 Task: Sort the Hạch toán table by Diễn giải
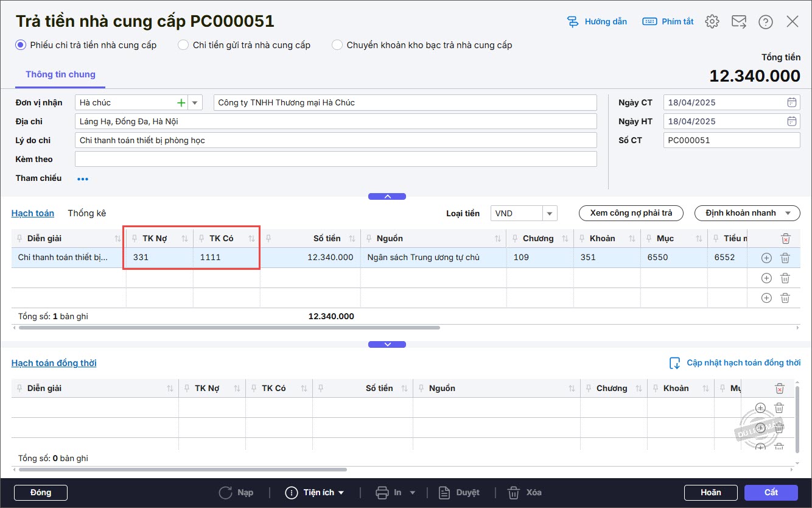118,238
